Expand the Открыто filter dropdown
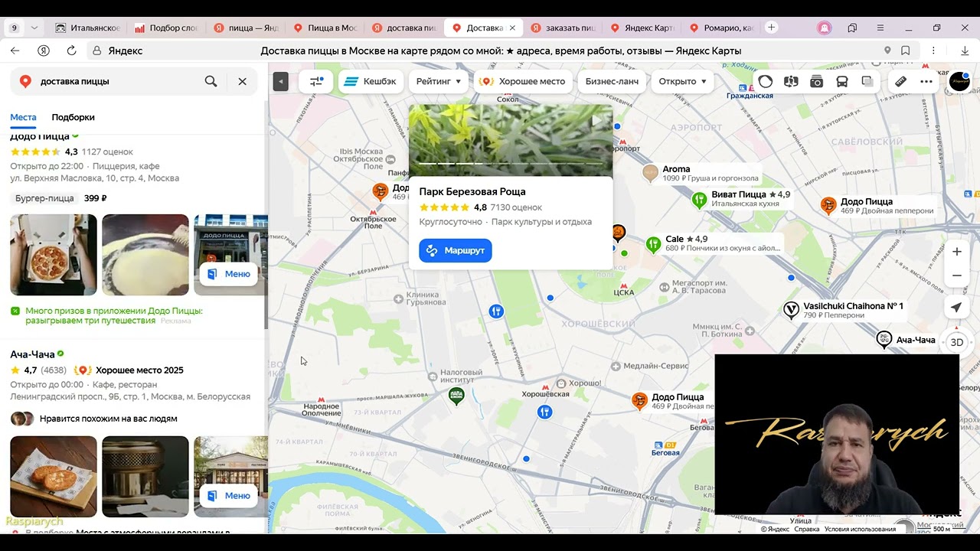 pyautogui.click(x=682, y=81)
